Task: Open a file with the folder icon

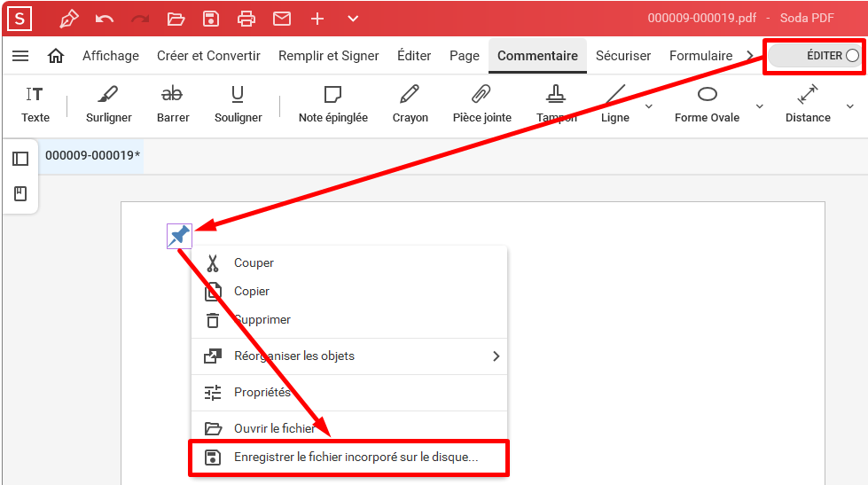Action: (x=176, y=20)
